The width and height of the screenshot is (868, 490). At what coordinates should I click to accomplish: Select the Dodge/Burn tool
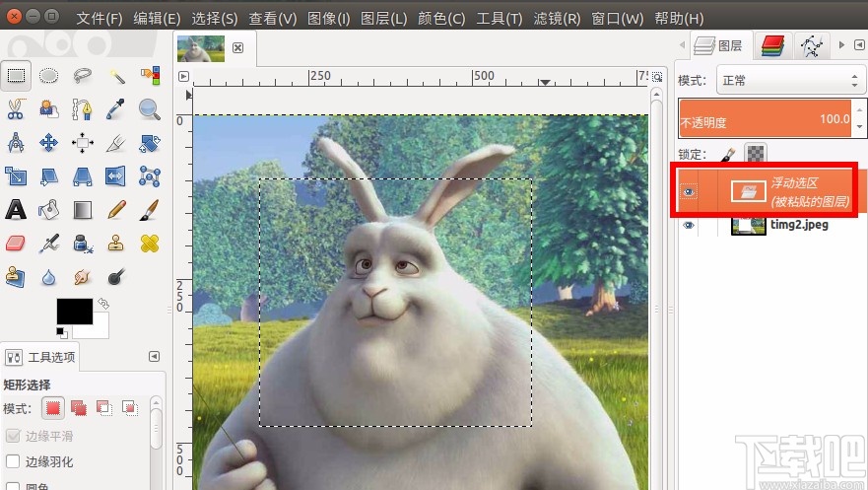[116, 277]
